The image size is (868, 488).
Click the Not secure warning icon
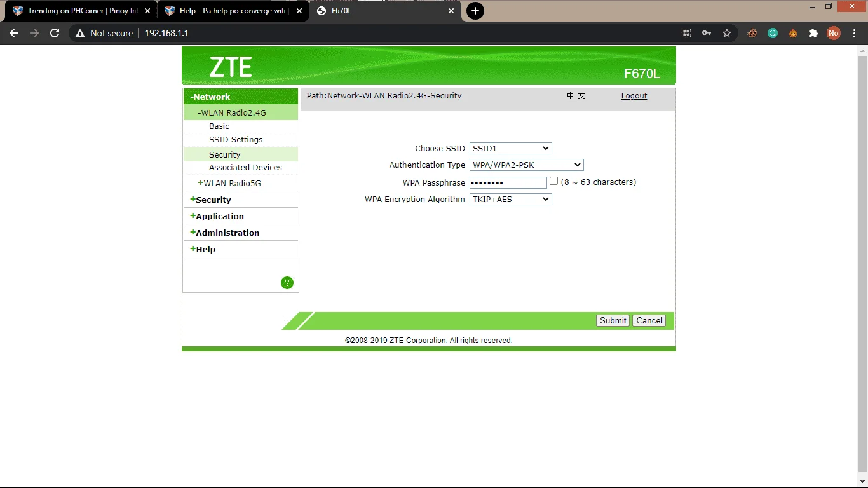[80, 33]
